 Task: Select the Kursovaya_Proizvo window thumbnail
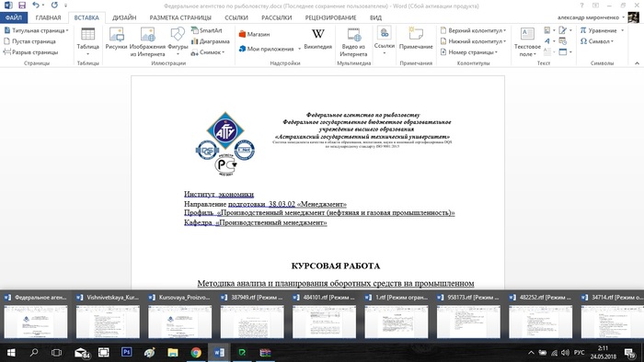pos(180,316)
